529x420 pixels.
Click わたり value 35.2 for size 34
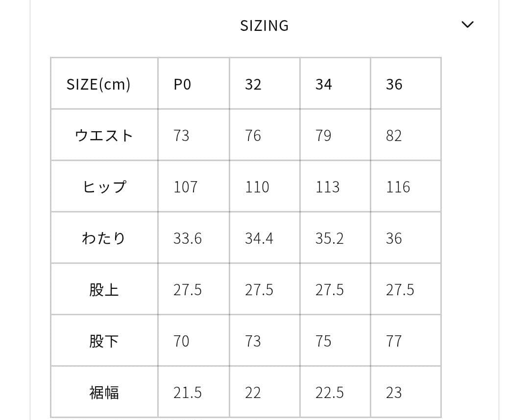330,238
